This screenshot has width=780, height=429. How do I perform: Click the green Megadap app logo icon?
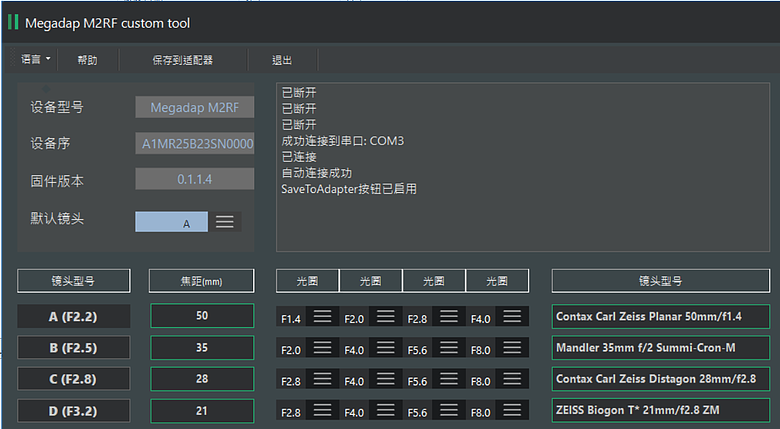(x=13, y=22)
